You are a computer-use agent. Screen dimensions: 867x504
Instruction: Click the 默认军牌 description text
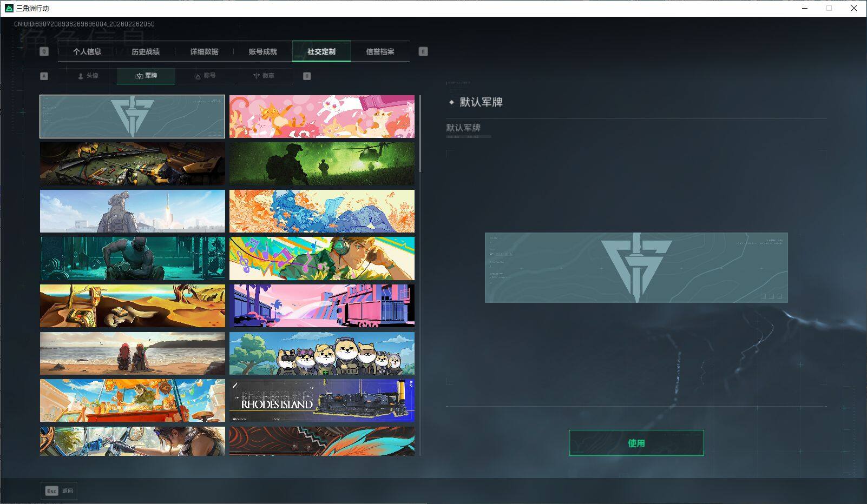pos(463,128)
